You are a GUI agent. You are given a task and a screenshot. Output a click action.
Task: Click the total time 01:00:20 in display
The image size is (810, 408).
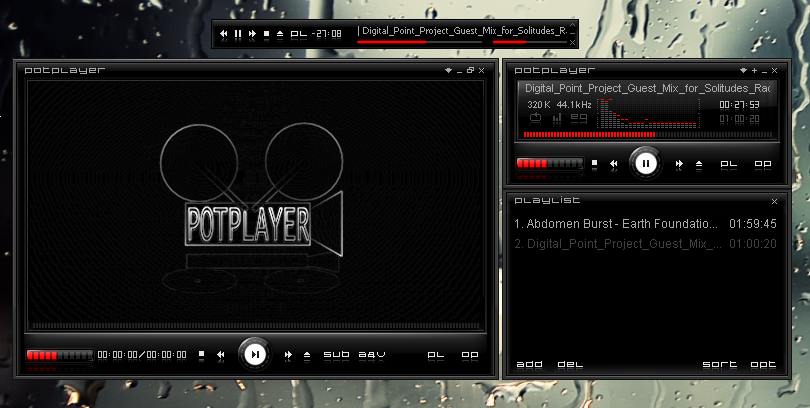point(739,119)
